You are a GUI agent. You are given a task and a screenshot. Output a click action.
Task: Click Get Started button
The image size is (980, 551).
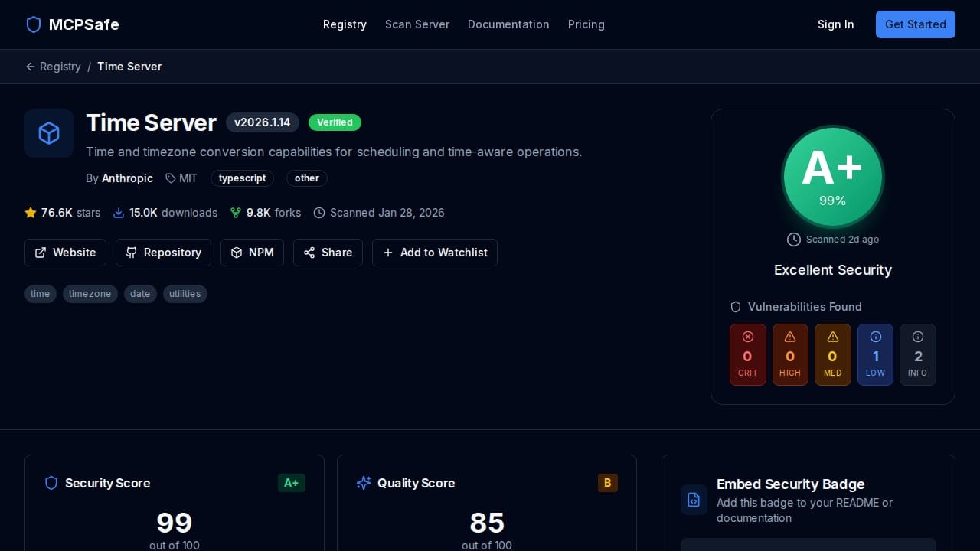[x=916, y=24]
